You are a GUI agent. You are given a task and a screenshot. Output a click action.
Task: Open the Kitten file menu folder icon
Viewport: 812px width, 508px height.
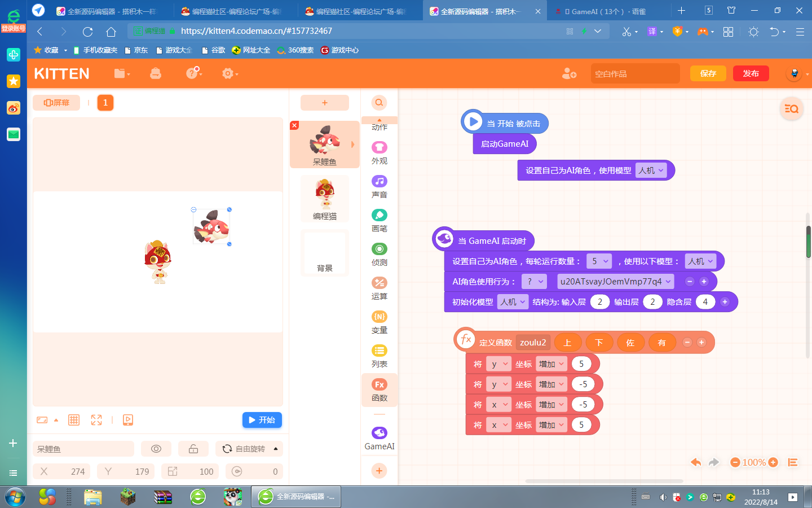click(122, 73)
